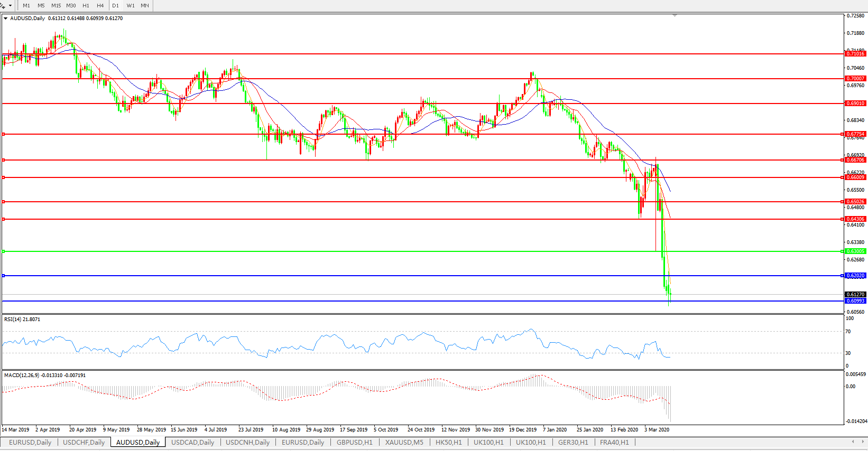Viewport: 868px width, 451px height.
Task: Click the green 0.63005 price label
Action: (855, 251)
